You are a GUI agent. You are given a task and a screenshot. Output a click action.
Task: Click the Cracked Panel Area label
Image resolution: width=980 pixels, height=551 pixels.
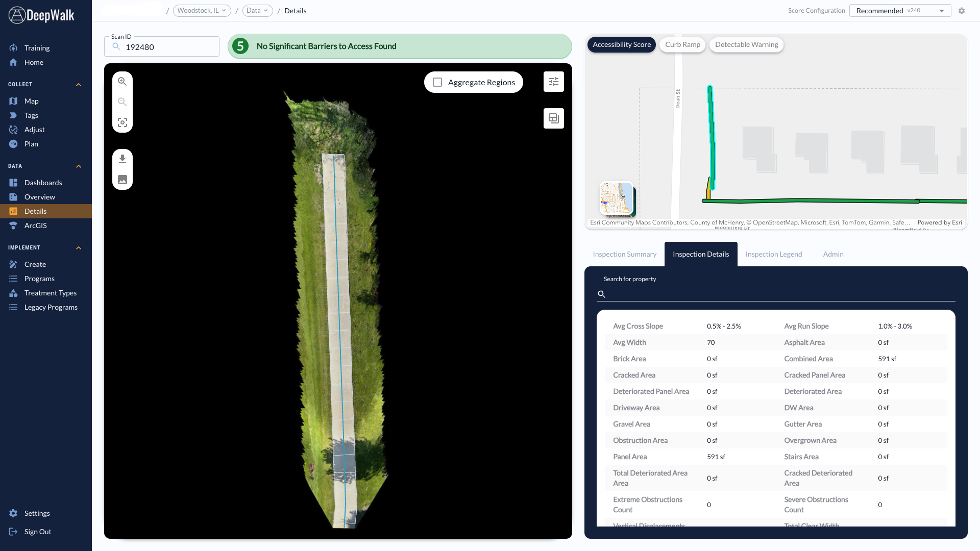pos(815,375)
